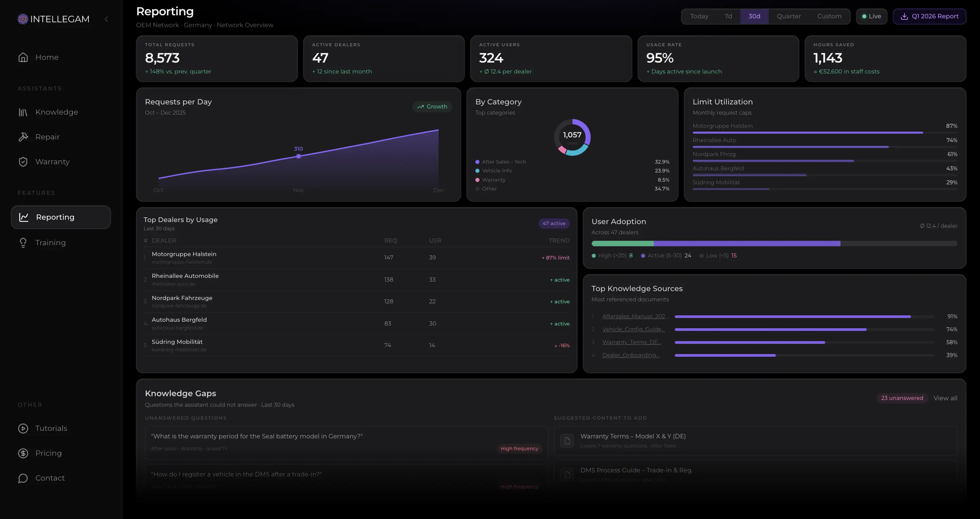The height and width of the screenshot is (519, 980).
Task: Toggle the Warranty category in the legend
Action: 493,180
